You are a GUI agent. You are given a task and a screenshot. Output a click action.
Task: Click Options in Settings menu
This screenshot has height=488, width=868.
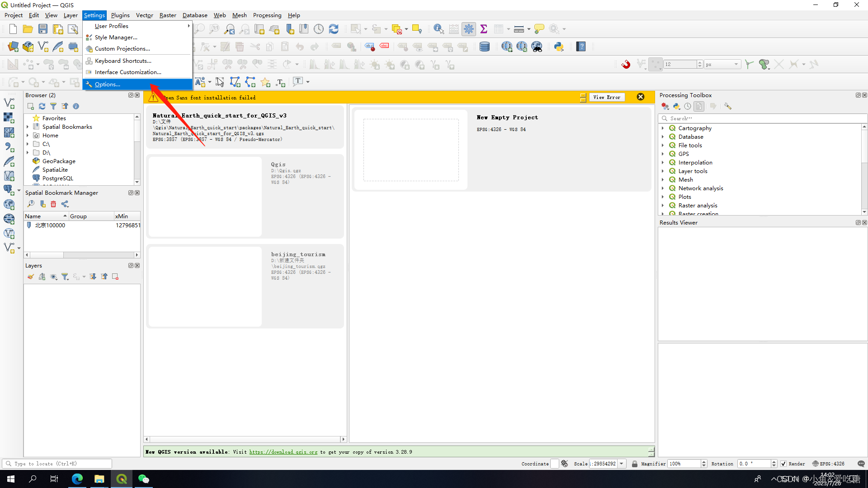pos(106,84)
